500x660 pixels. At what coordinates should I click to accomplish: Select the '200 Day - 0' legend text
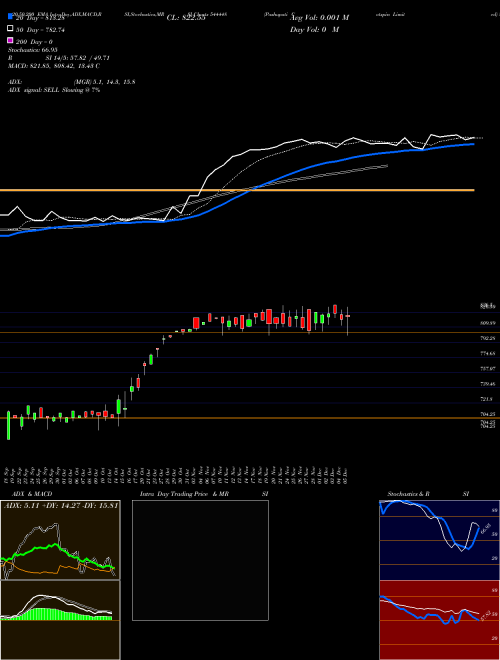tap(34, 42)
